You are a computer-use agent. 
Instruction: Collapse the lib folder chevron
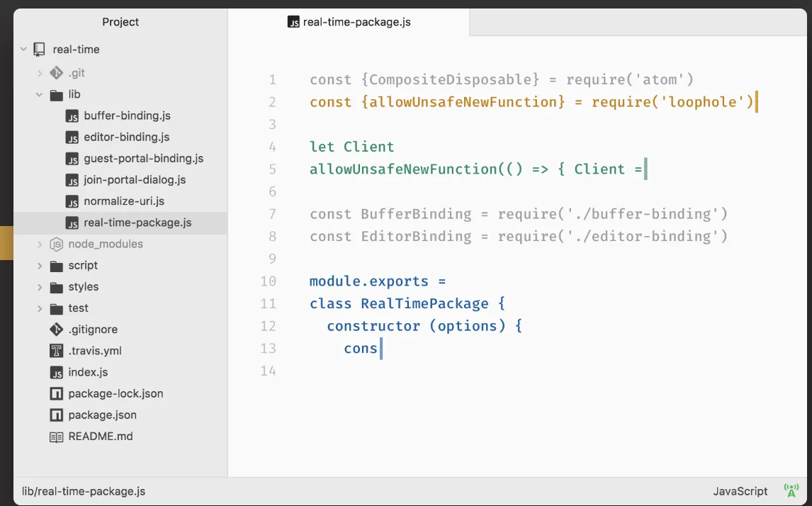pyautogui.click(x=40, y=95)
